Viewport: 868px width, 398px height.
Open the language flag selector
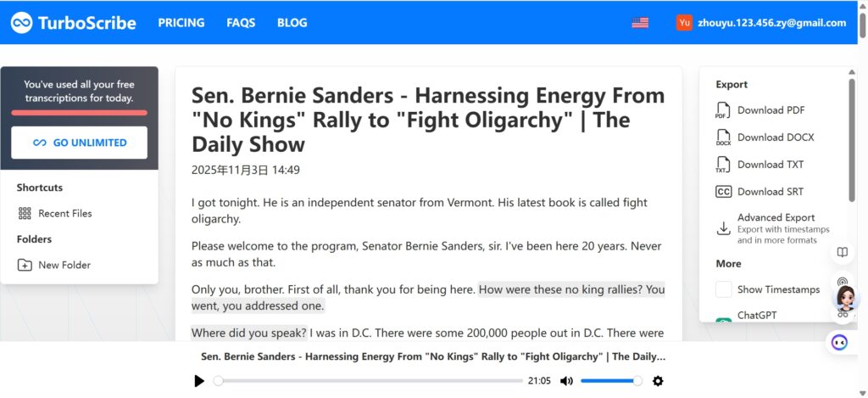pyautogui.click(x=640, y=23)
